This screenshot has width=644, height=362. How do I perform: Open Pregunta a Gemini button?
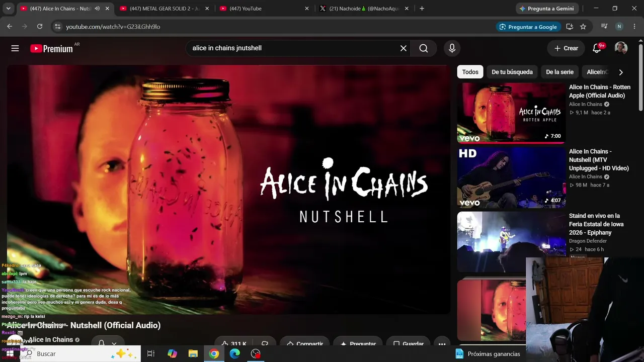(547, 9)
